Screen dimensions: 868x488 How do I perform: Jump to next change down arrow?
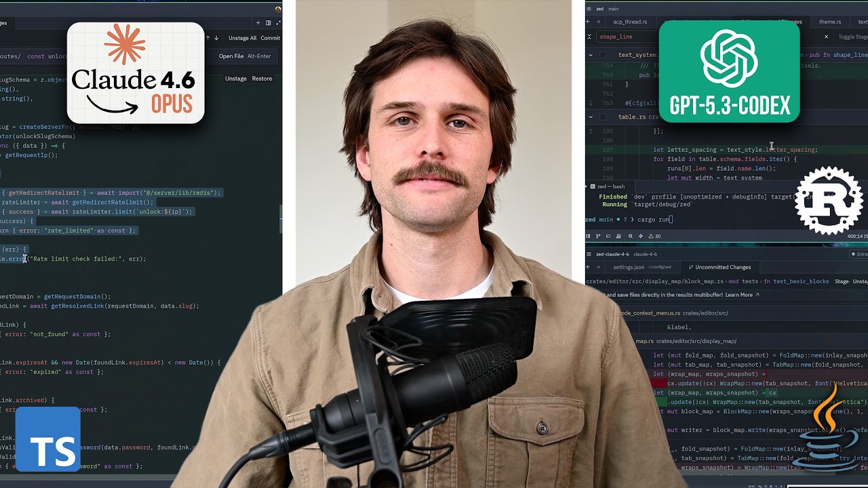click(216, 38)
